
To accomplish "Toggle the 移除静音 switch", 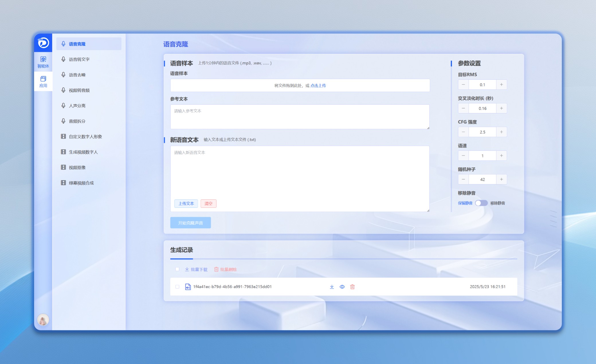I will (481, 203).
